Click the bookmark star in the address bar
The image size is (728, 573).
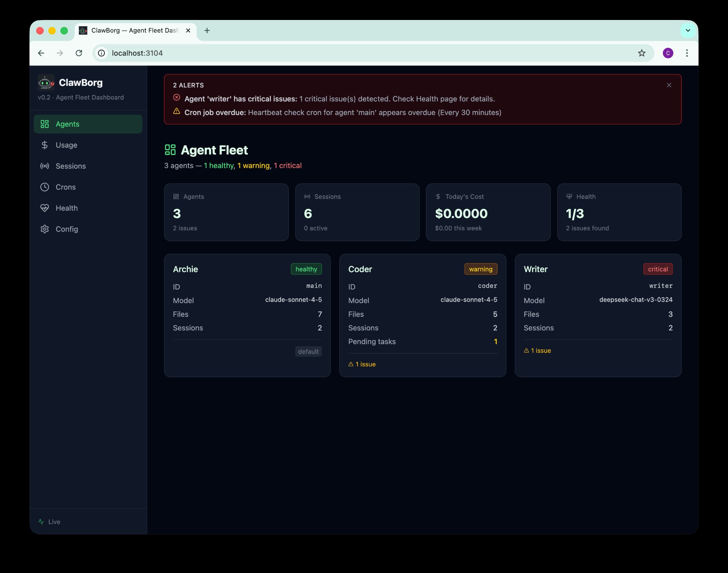click(642, 53)
